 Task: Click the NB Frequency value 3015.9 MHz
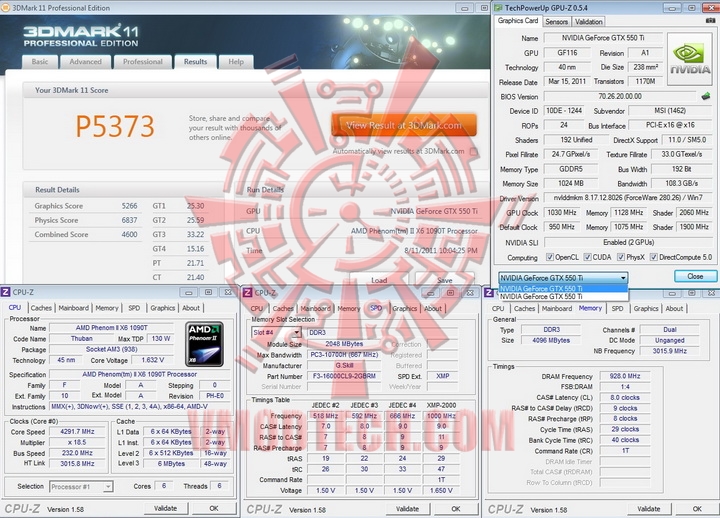coord(669,351)
